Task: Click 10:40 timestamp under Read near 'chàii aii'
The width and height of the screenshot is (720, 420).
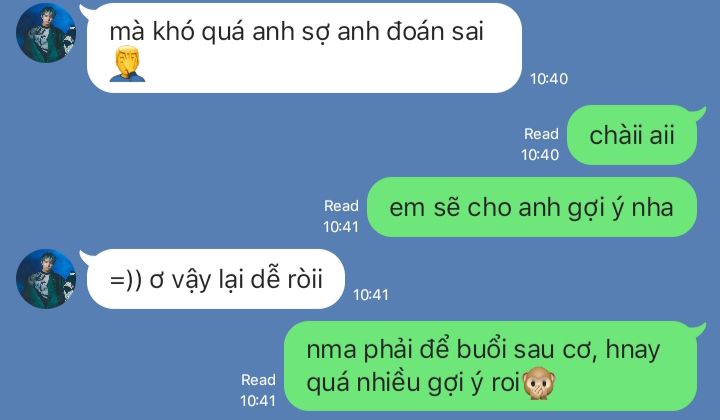Action: [x=540, y=155]
